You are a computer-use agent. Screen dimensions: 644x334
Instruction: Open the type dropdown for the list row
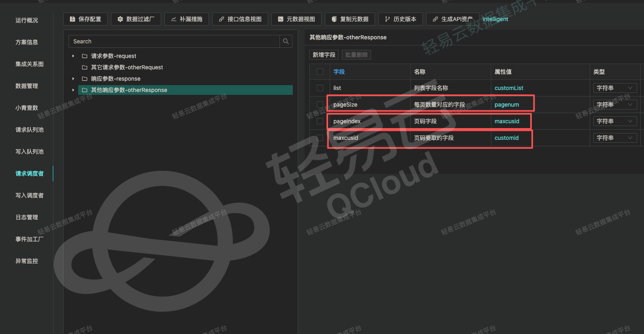coord(614,88)
